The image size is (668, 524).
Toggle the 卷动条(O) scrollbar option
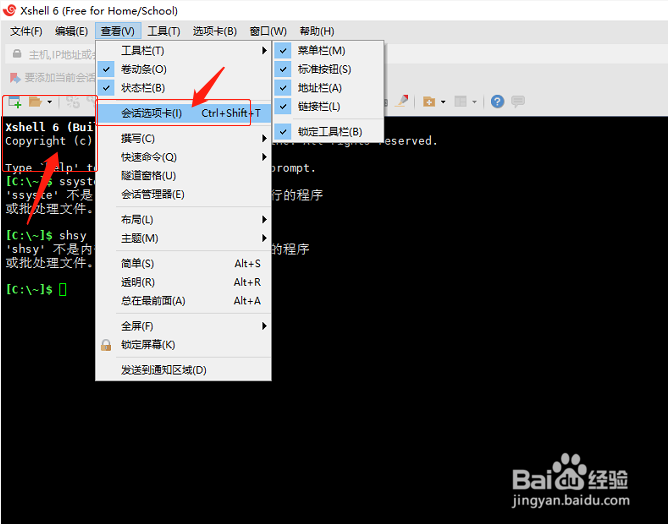184,69
